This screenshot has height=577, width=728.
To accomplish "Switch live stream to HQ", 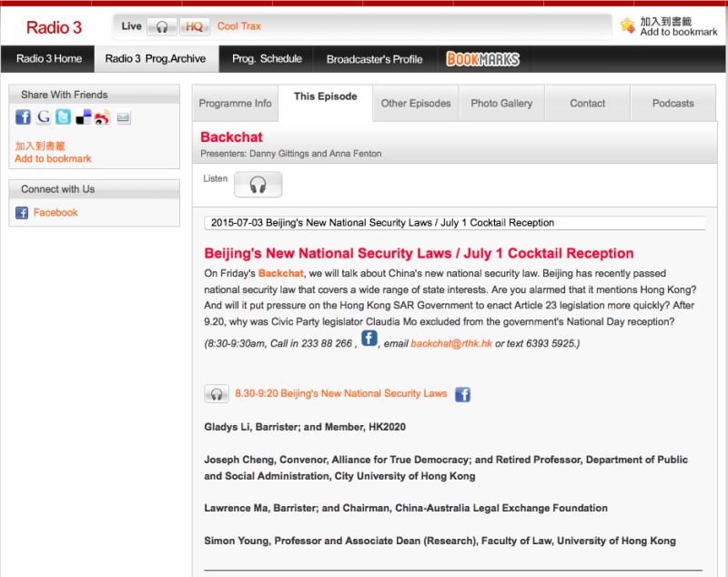I will pyautogui.click(x=194, y=26).
